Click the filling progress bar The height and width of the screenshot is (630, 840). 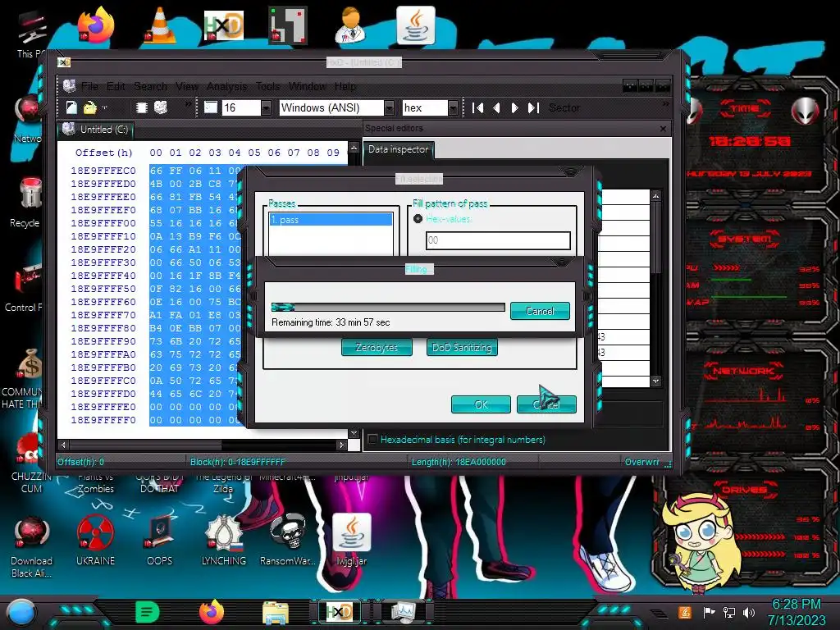[x=388, y=307]
